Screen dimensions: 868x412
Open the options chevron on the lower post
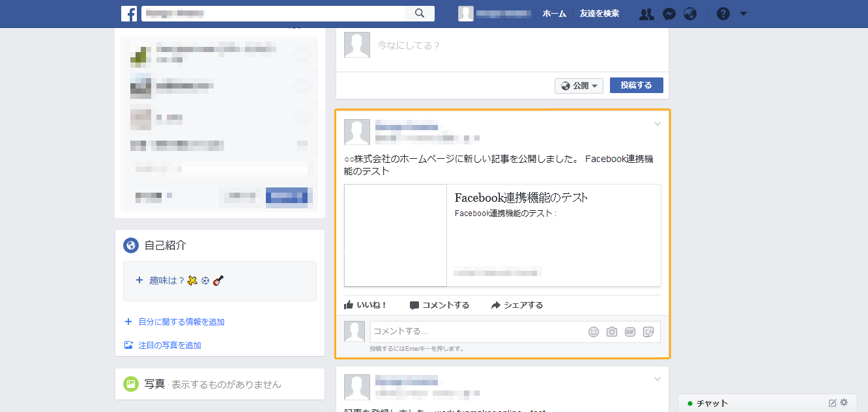pyautogui.click(x=658, y=379)
